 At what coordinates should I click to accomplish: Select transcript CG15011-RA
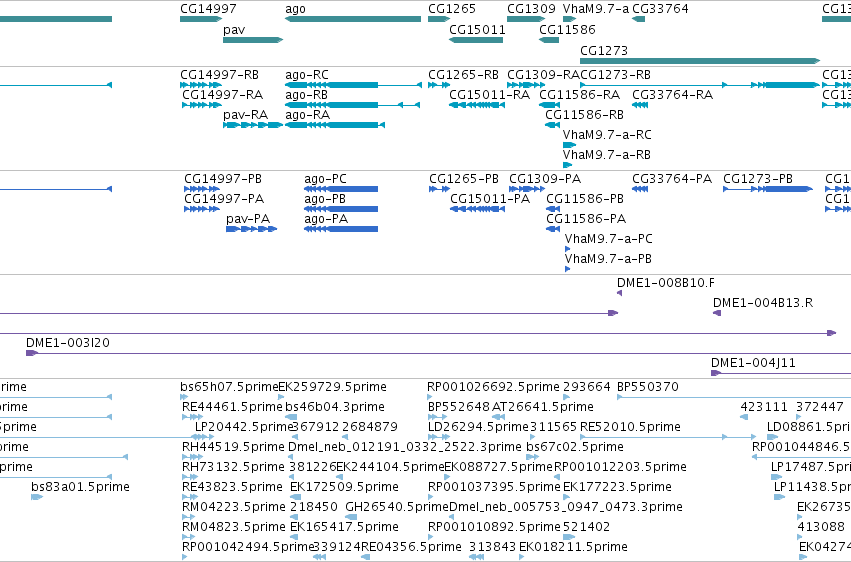coord(490,94)
